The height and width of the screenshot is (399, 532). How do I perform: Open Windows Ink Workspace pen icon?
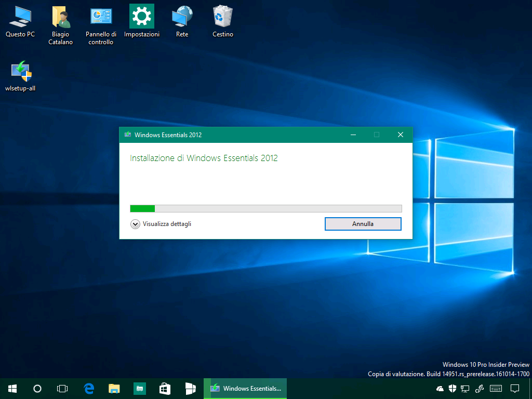[479, 389]
